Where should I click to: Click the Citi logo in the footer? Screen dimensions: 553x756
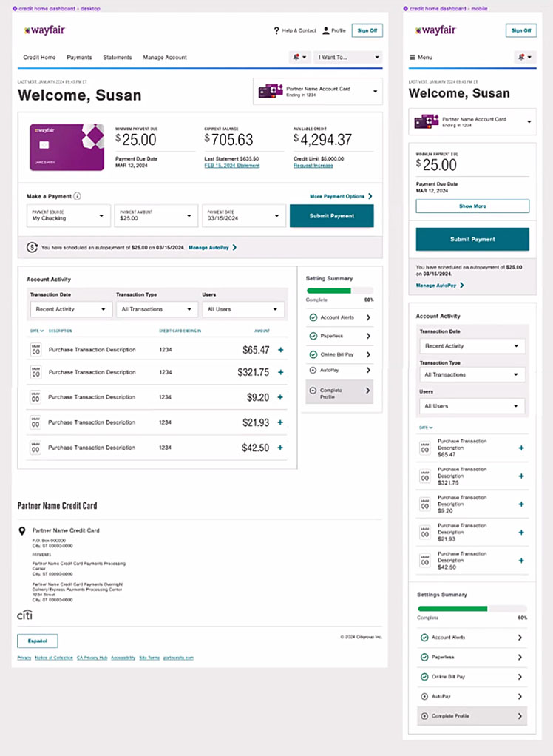(x=24, y=615)
